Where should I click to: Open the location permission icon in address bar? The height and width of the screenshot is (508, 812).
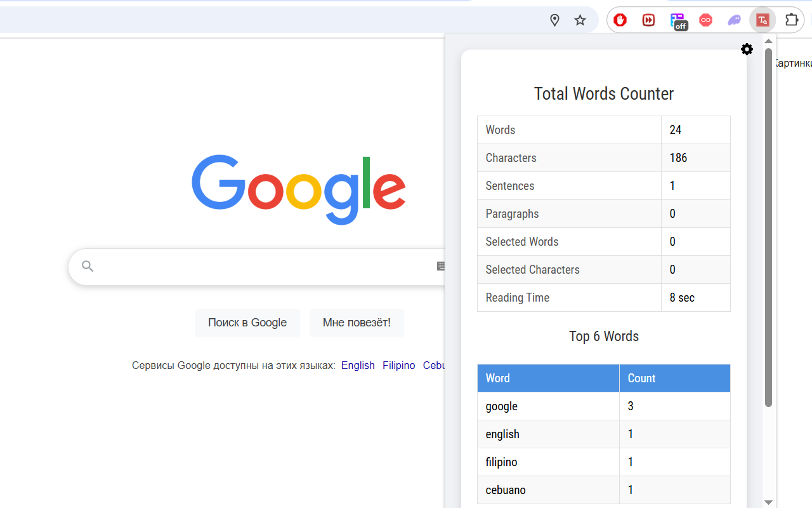point(554,20)
